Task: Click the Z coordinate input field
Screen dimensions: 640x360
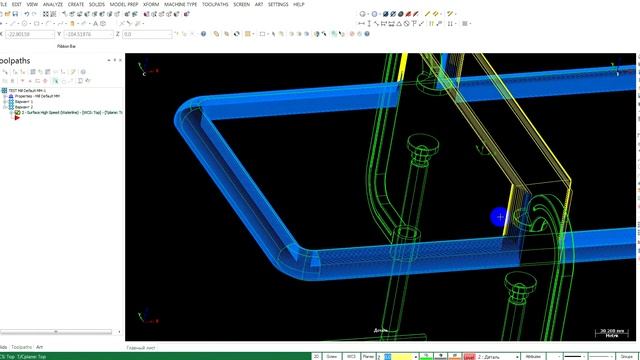Action: pos(147,34)
